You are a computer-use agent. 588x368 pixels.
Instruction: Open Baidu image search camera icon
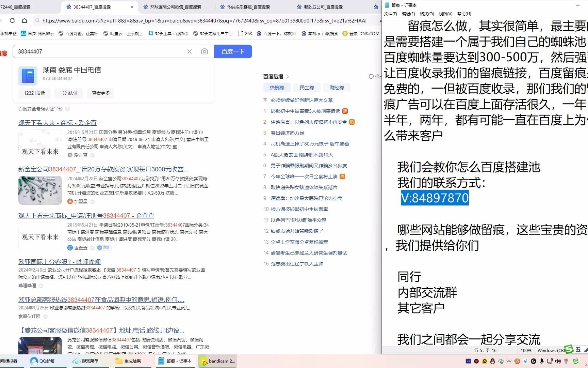coord(204,51)
